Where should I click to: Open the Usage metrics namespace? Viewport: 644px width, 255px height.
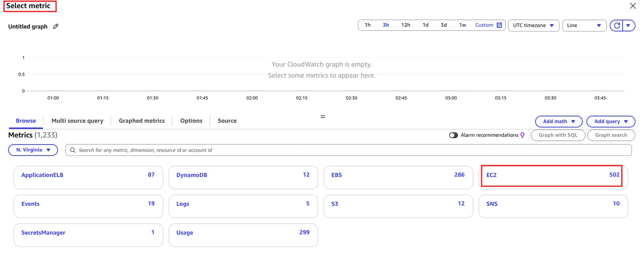click(x=243, y=235)
